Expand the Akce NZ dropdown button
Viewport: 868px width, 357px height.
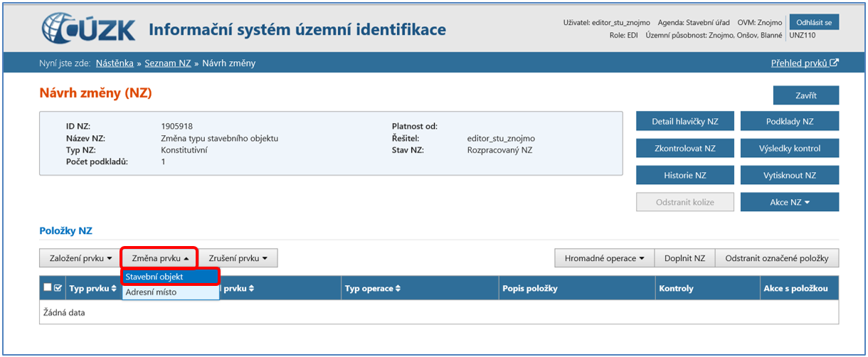click(x=789, y=202)
